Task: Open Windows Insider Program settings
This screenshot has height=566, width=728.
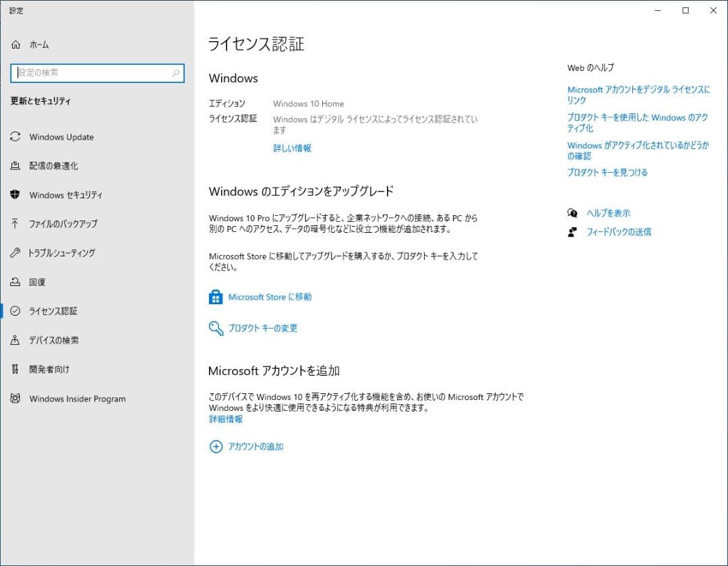Action: 76,399
